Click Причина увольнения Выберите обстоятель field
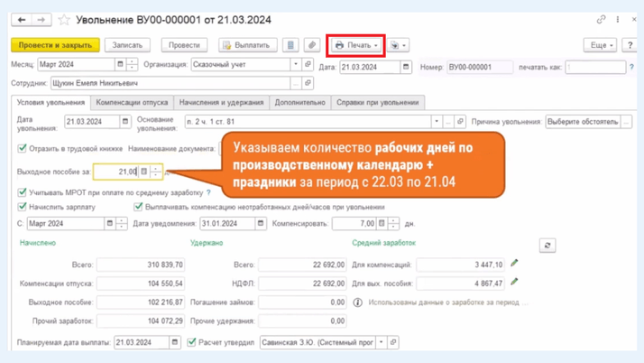 [x=583, y=122]
